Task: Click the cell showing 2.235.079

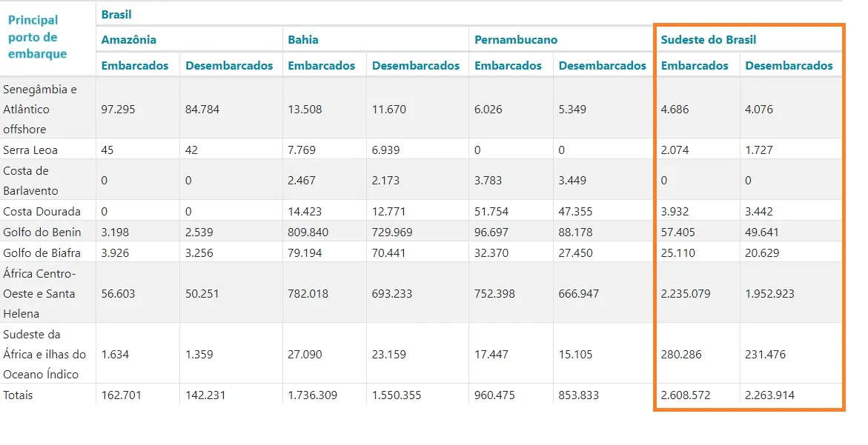Action: point(686,293)
